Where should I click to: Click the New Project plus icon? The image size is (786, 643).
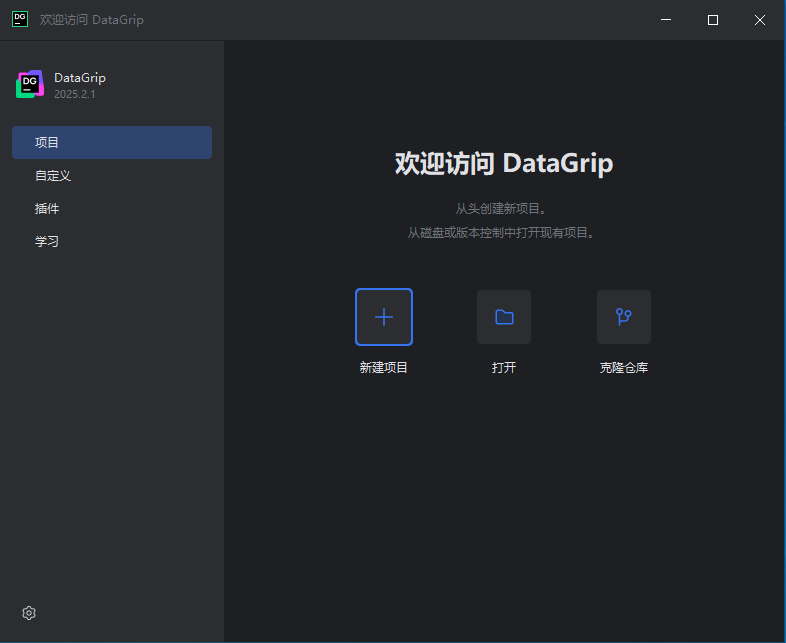[384, 317]
